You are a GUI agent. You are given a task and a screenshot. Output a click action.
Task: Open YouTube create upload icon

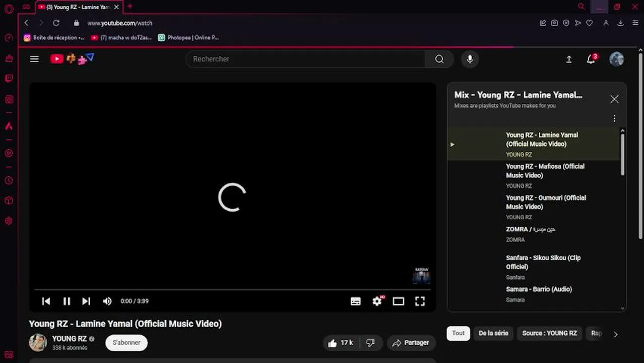569,59
